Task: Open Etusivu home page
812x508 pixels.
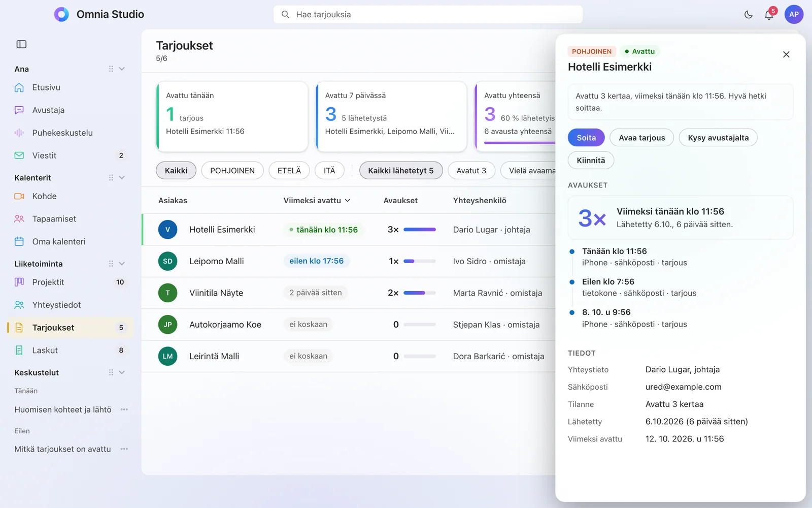Action: click(x=71, y=87)
